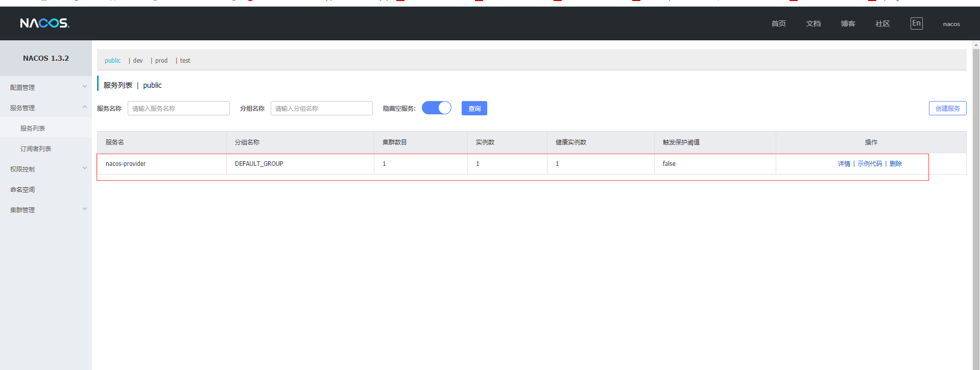The image size is (980, 370).
Task: Open 详情 for nacos-provider
Action: (844, 164)
